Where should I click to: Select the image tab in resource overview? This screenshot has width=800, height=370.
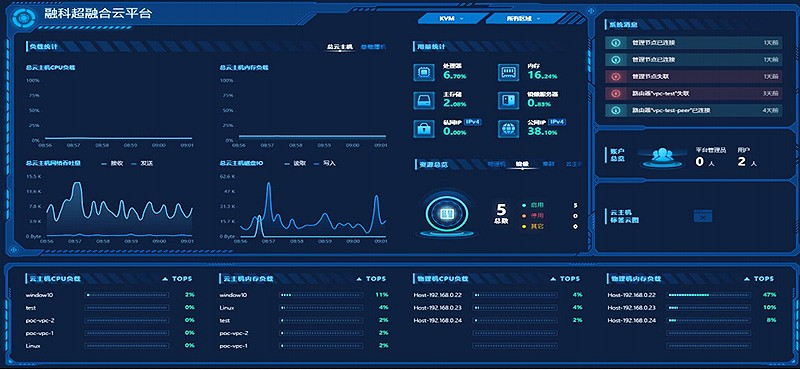click(x=522, y=164)
